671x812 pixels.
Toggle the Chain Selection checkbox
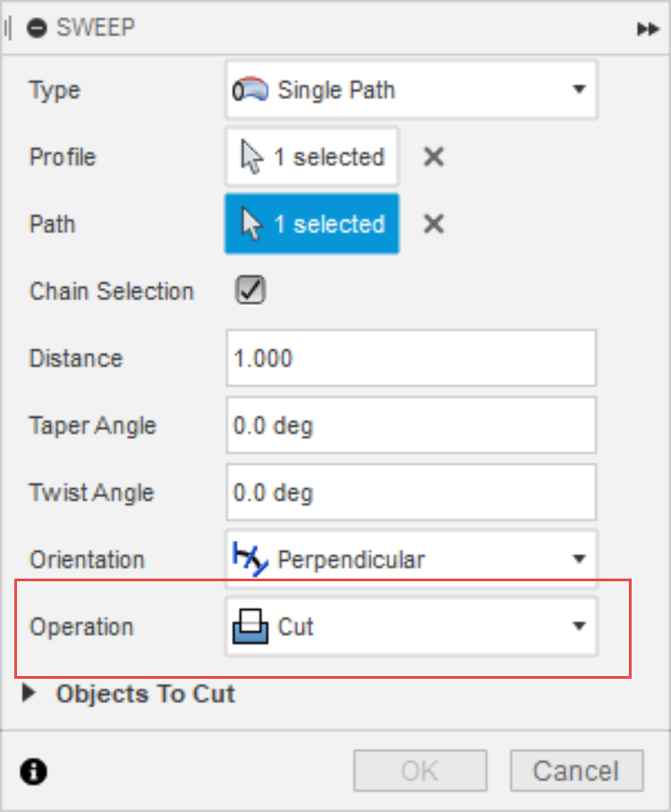[x=250, y=291]
